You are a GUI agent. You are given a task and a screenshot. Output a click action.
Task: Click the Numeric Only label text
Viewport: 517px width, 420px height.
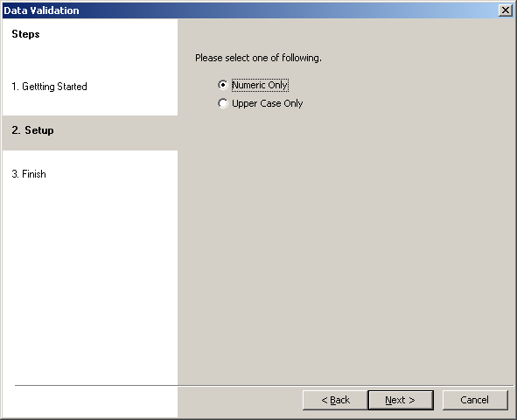click(x=260, y=85)
